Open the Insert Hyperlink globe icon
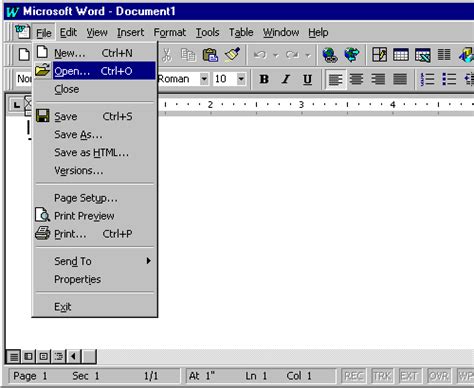474x388 pixels. click(330, 55)
